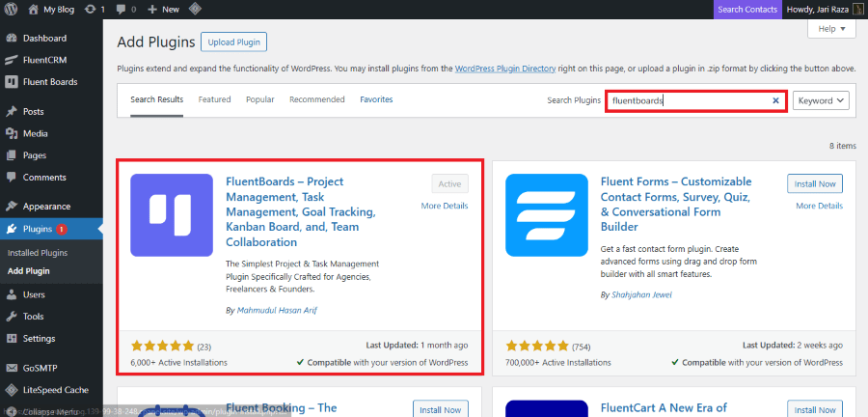Click the Tools wrench icon

pos(11,317)
